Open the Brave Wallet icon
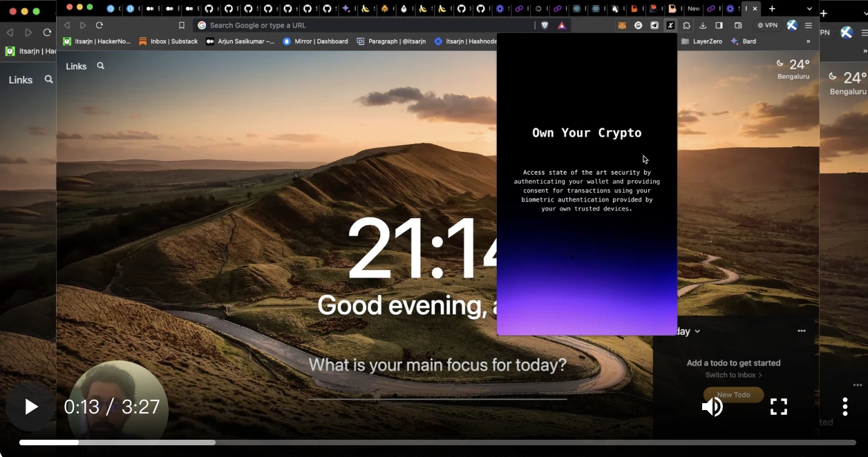 (x=738, y=26)
